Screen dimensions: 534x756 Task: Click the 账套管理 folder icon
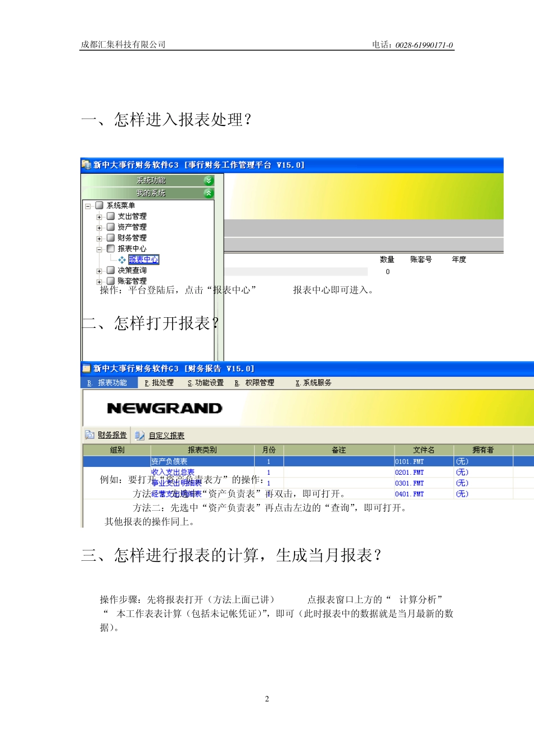[x=111, y=281]
